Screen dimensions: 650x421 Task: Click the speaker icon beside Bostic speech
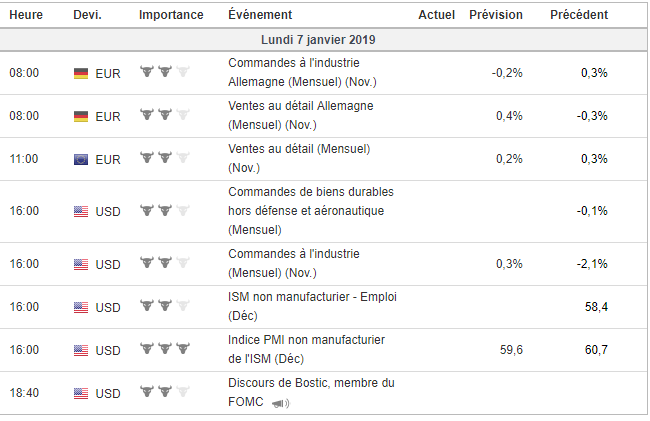[x=280, y=403]
